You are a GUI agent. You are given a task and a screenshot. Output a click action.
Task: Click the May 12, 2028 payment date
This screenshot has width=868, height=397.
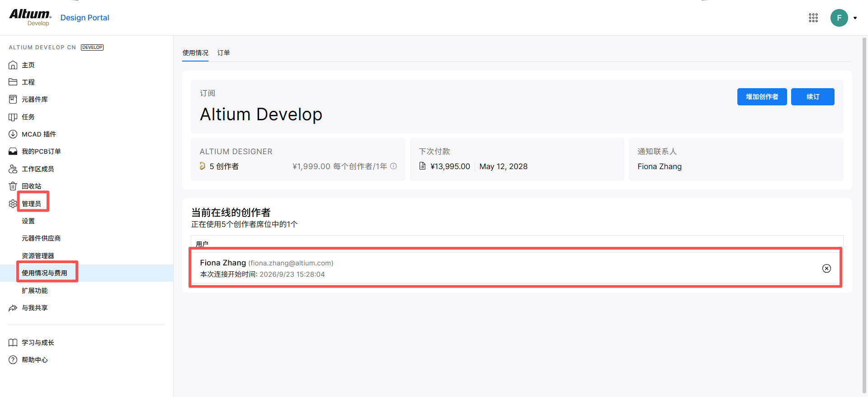click(x=503, y=166)
